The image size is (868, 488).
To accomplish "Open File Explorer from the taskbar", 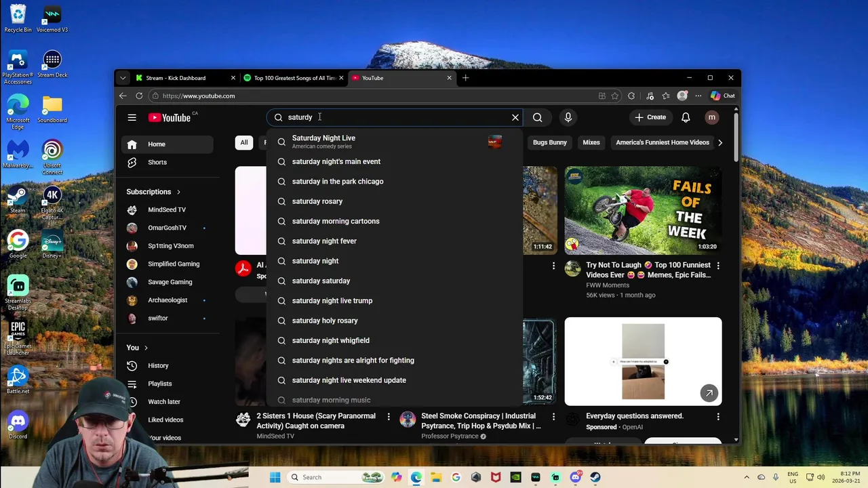I will point(435,477).
